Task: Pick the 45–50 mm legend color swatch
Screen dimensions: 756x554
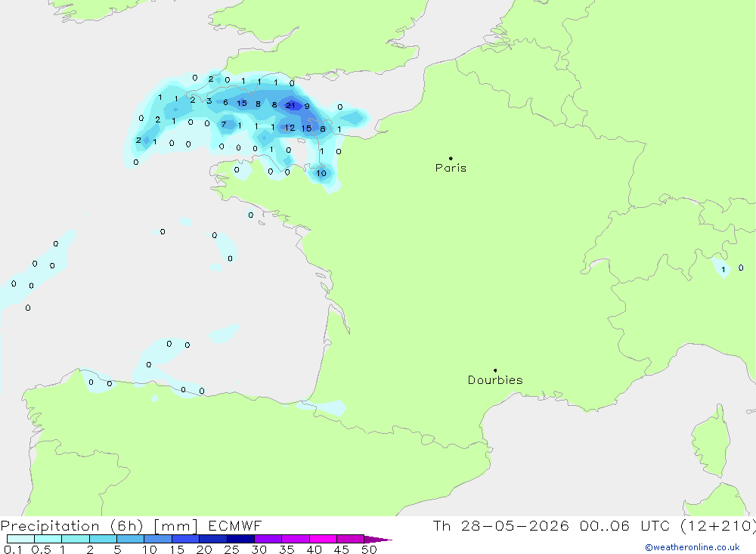Action: (351, 539)
